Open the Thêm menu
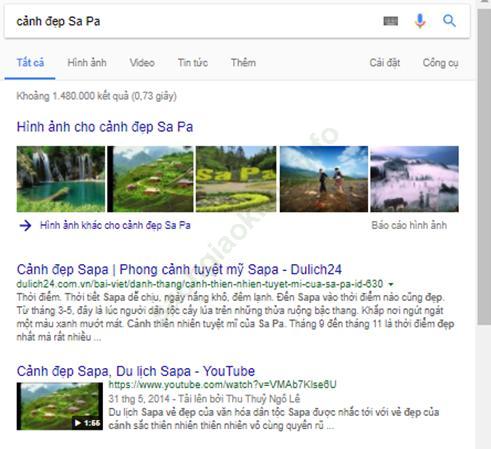This screenshot has height=449, width=491. 243,63
